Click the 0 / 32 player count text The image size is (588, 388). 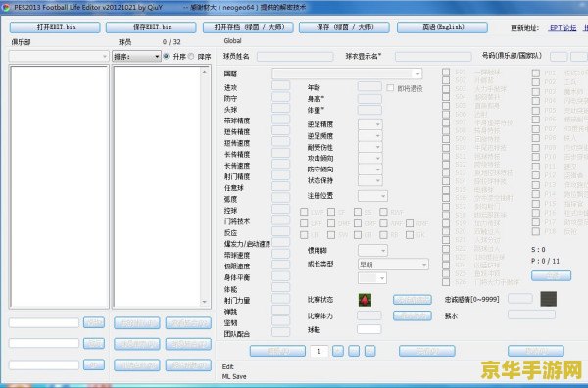click(171, 42)
